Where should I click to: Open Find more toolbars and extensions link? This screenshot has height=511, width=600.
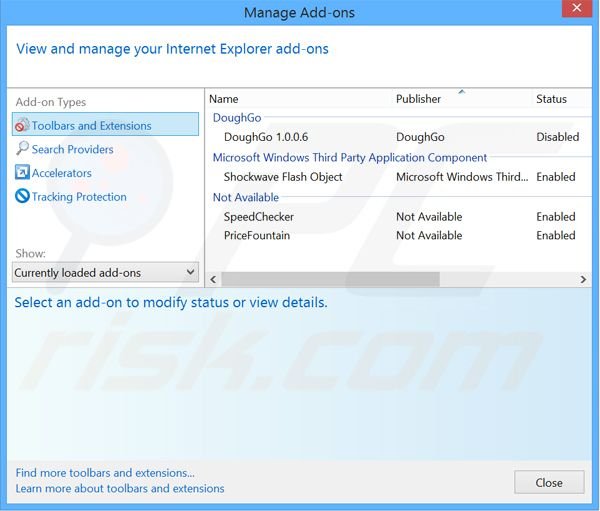105,473
